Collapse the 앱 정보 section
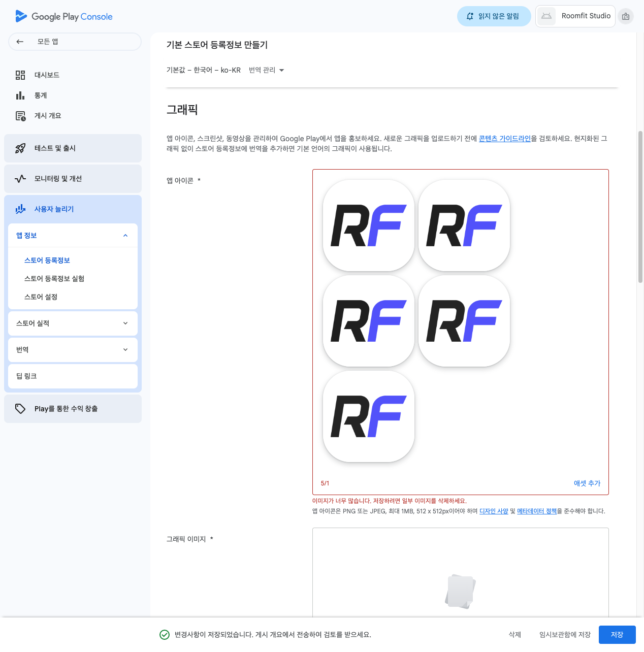Screen dimensions: 644x652 [x=125, y=236]
